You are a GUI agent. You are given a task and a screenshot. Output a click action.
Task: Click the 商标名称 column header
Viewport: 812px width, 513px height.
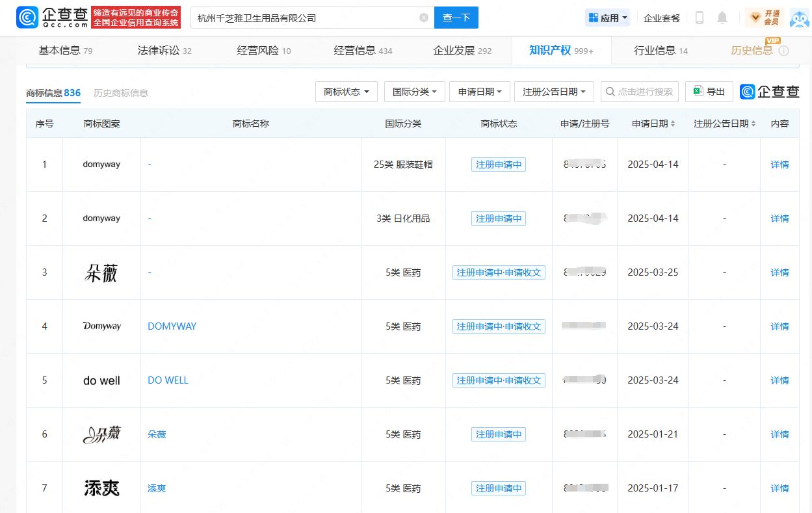(251, 124)
